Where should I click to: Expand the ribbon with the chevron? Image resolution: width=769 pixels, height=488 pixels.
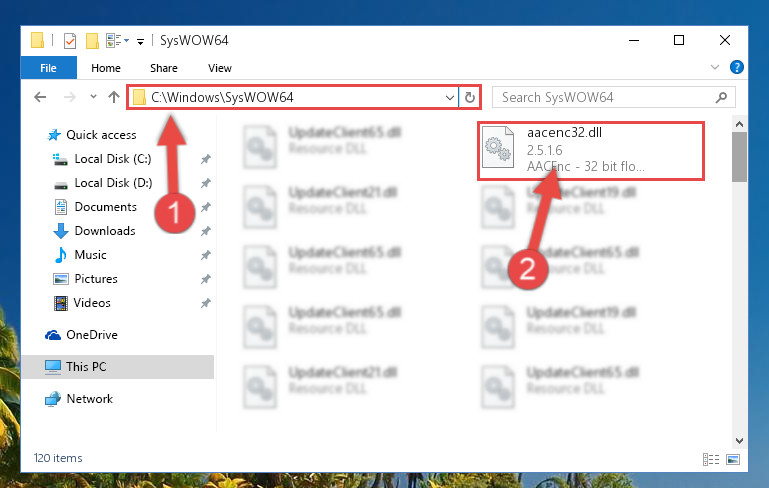point(715,67)
